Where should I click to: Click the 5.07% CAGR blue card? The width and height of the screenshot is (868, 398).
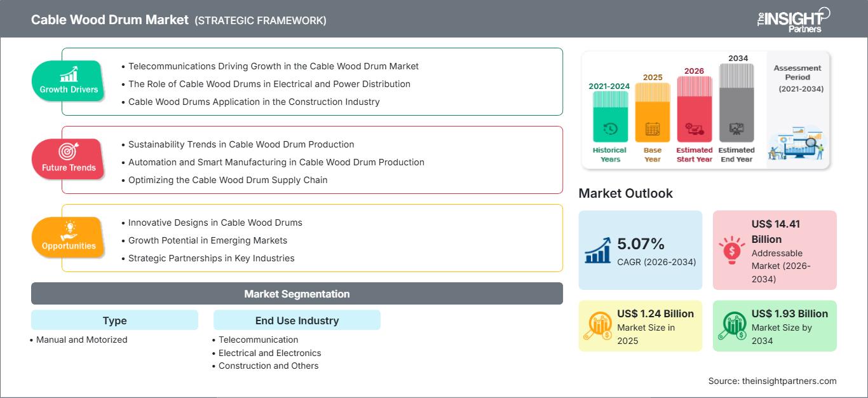(641, 250)
